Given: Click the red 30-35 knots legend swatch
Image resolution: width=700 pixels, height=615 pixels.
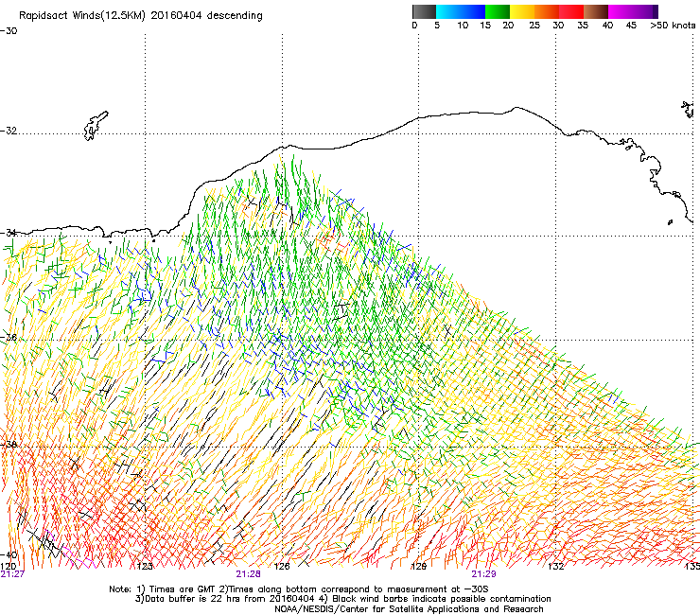Looking at the screenshot, I should point(571,11).
